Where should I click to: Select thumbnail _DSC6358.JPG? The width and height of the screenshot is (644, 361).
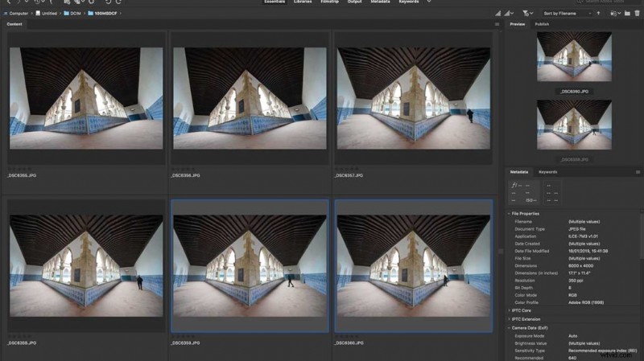86,265
